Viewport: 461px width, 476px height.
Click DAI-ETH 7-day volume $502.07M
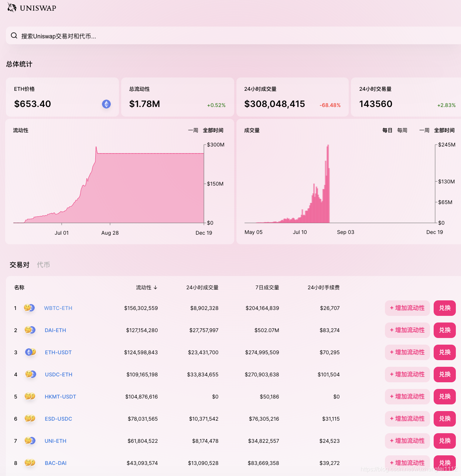coord(267,330)
